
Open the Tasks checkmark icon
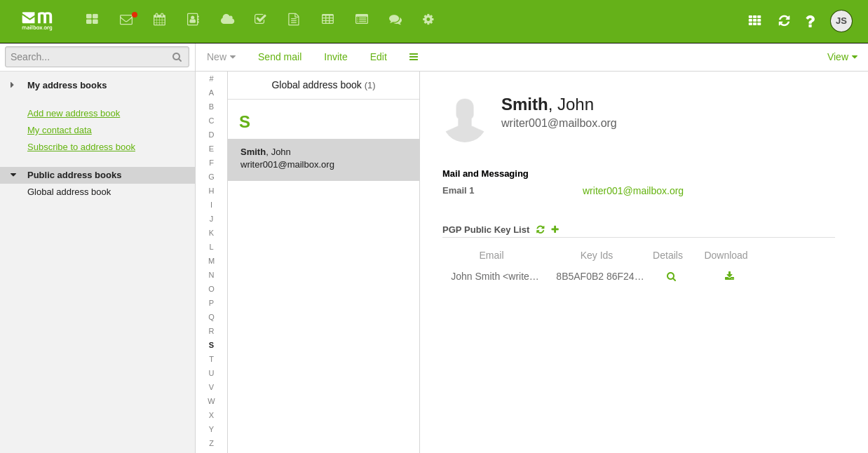(260, 19)
